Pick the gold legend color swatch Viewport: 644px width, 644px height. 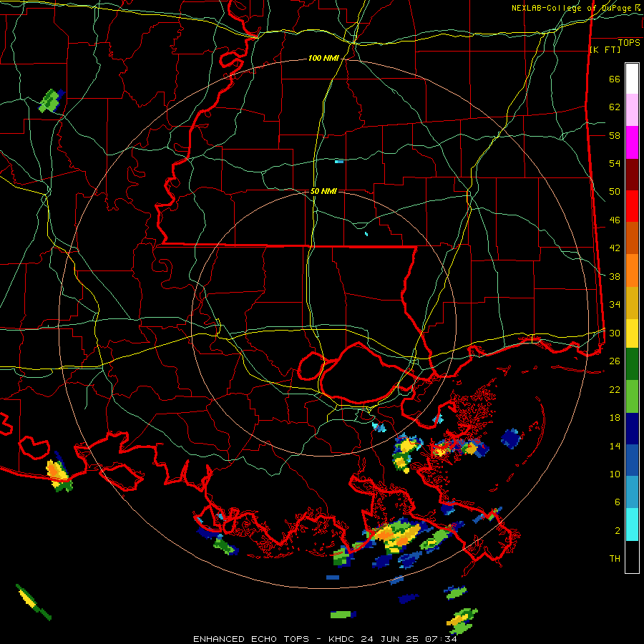[632, 303]
